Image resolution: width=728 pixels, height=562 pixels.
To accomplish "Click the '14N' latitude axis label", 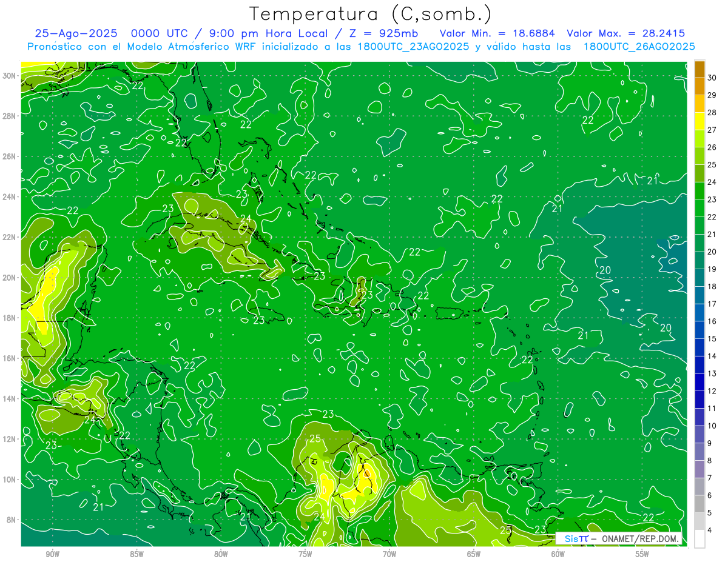I will coord(9,399).
